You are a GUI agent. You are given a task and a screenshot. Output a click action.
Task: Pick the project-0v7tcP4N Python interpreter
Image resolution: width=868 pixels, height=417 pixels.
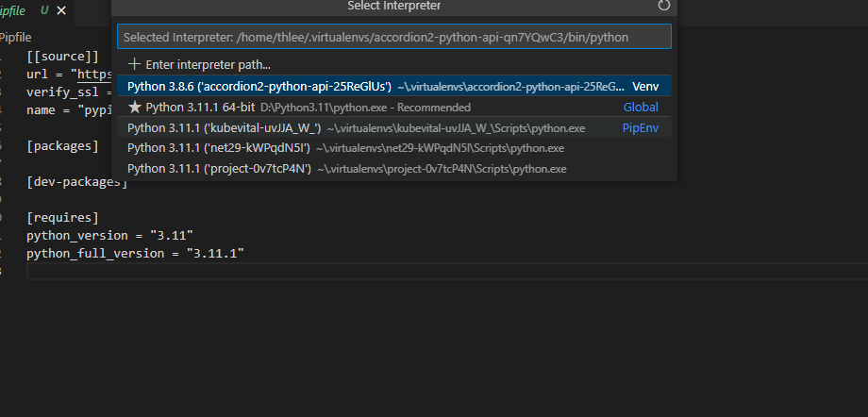(394, 168)
